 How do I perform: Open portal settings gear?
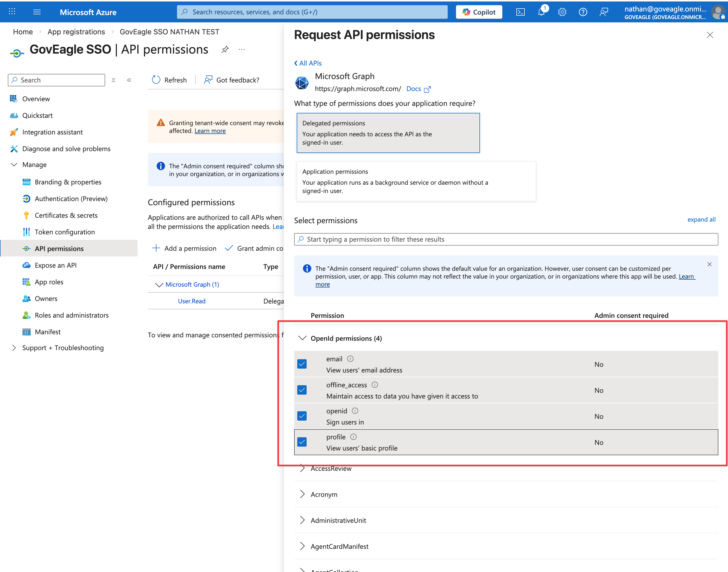click(562, 12)
